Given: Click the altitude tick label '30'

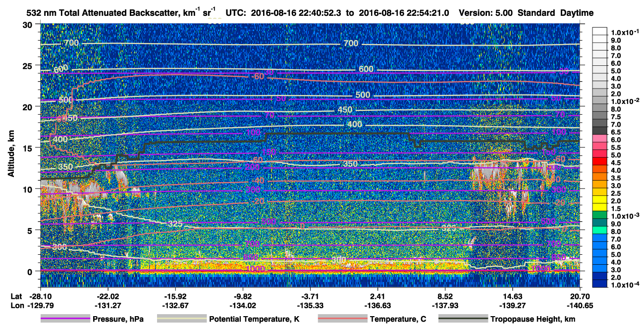Looking at the screenshot, I should [x=28, y=24].
